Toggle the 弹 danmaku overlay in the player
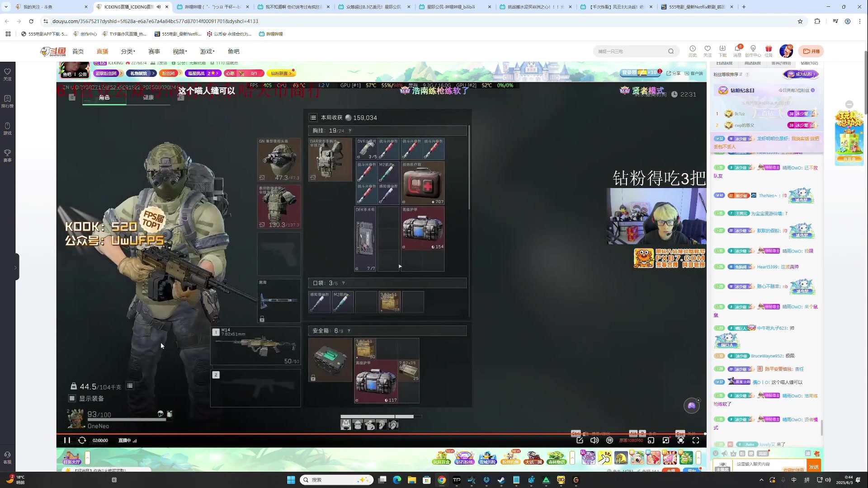The image size is (868, 488). coord(609,440)
